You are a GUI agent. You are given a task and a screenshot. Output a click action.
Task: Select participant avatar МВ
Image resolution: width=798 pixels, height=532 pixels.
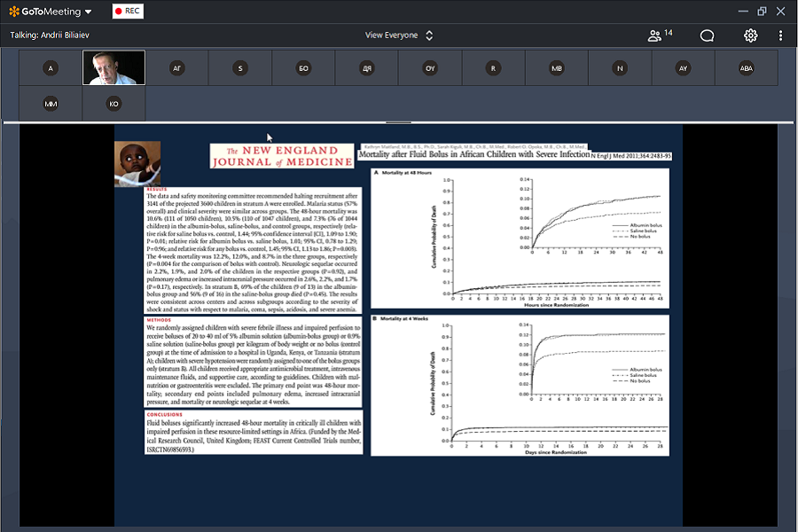tap(557, 67)
